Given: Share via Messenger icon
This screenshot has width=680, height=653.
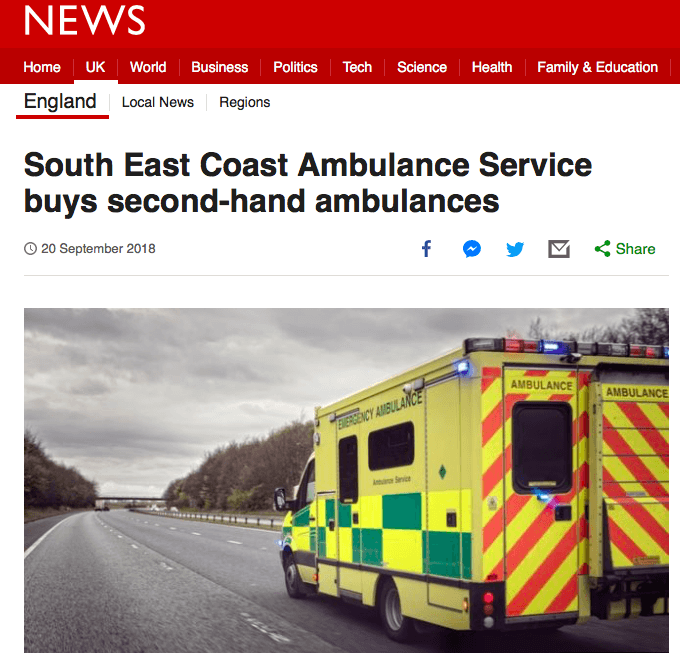Looking at the screenshot, I should [x=471, y=248].
